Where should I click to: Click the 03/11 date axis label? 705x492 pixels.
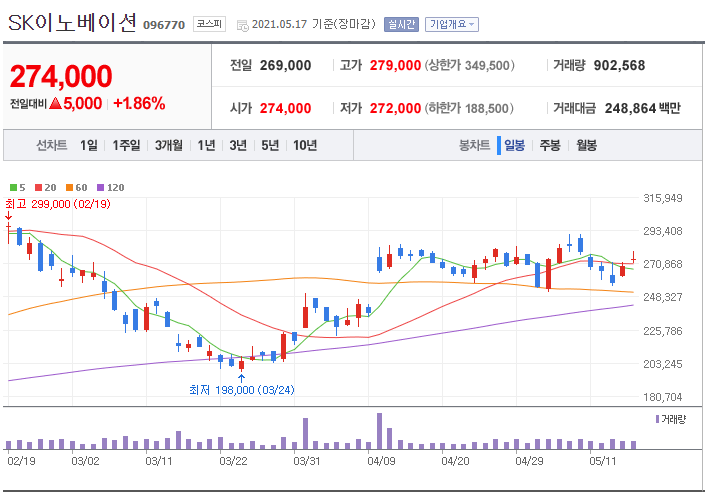point(159,461)
